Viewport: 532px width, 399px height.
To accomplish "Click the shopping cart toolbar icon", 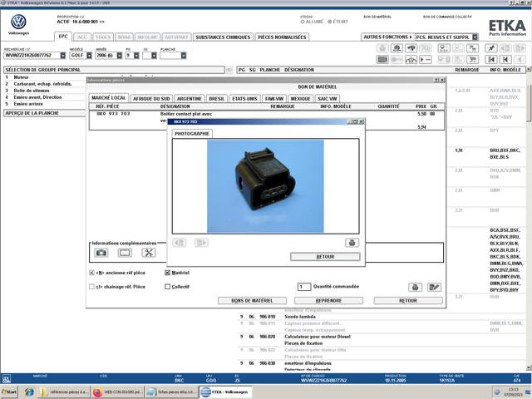I will coord(472,60).
